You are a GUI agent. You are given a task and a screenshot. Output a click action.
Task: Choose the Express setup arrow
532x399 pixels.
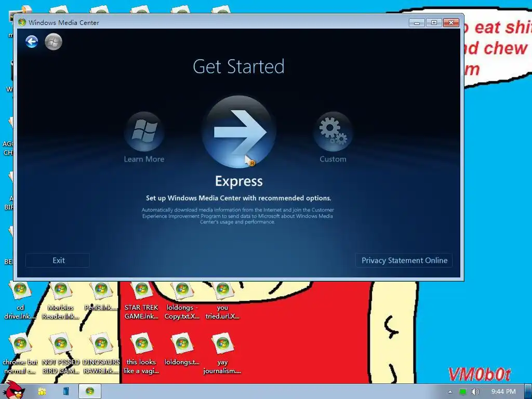click(x=239, y=131)
